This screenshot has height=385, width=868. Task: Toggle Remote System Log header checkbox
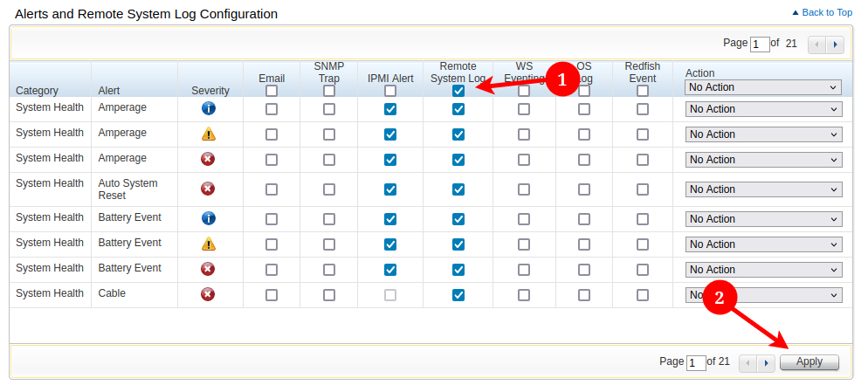tap(458, 91)
